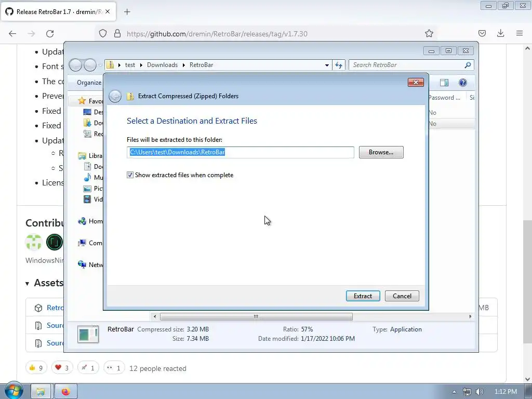Viewport: 532px width, 399px height.
Task: Edit the extraction destination path field
Action: point(240,152)
